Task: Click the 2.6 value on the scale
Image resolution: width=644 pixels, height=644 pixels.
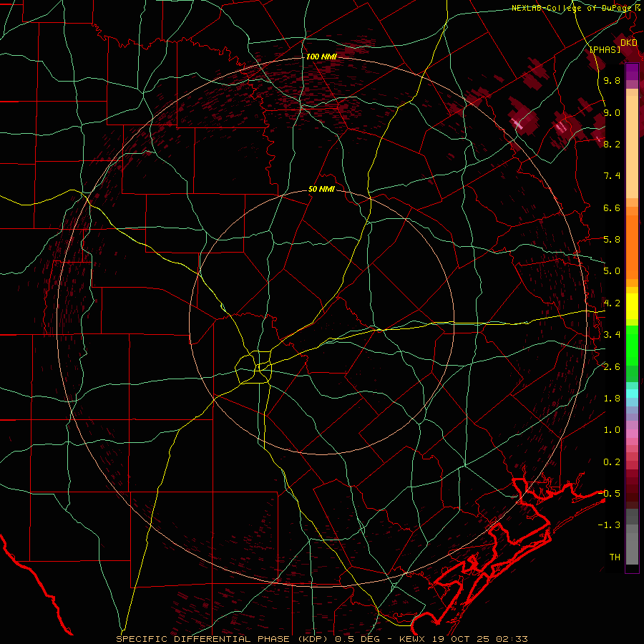Action: click(612, 367)
